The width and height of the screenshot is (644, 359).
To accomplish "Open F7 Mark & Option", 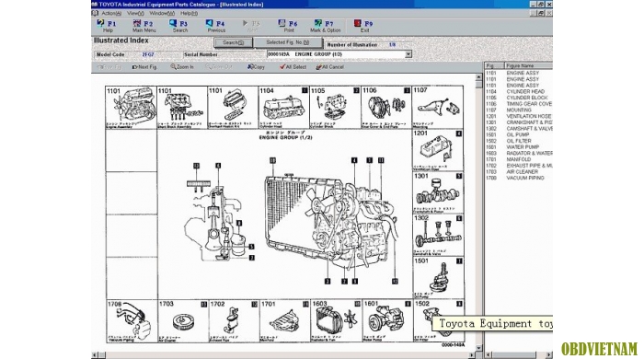I will coord(326,26).
